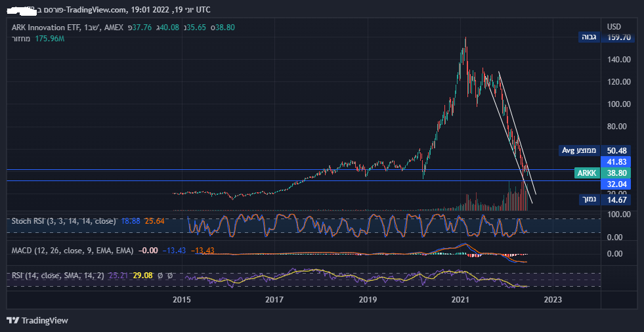Click the Stoch RSI 100.00 axis label
The width and height of the screenshot is (644, 332).
click(x=618, y=214)
